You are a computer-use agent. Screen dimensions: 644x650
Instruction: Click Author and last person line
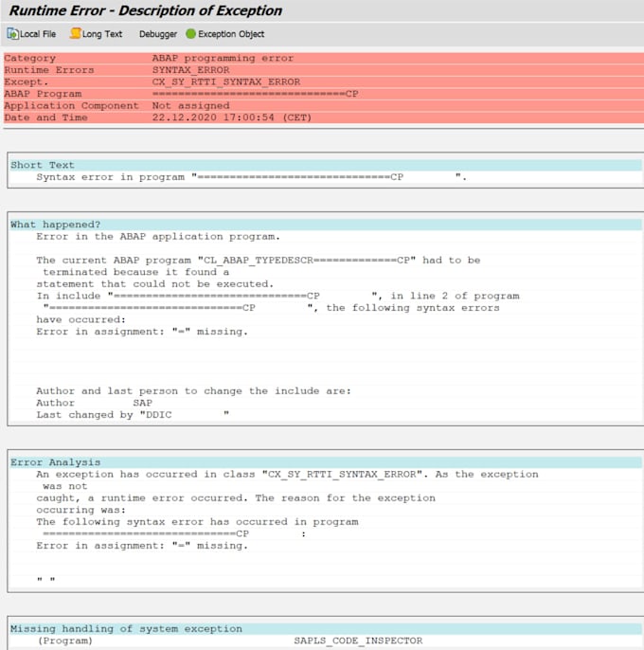coord(193,391)
